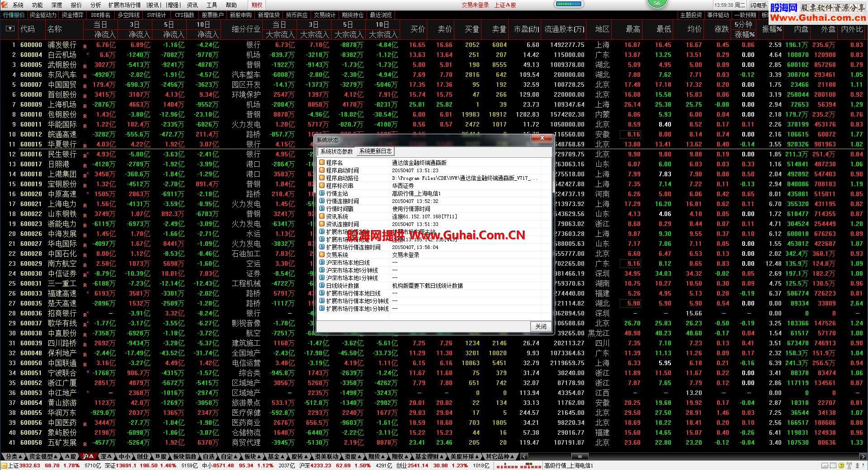Screen dimensions: 868x470
Task: Click the 高级行情_上海电信1 status text
Action: tap(568, 465)
